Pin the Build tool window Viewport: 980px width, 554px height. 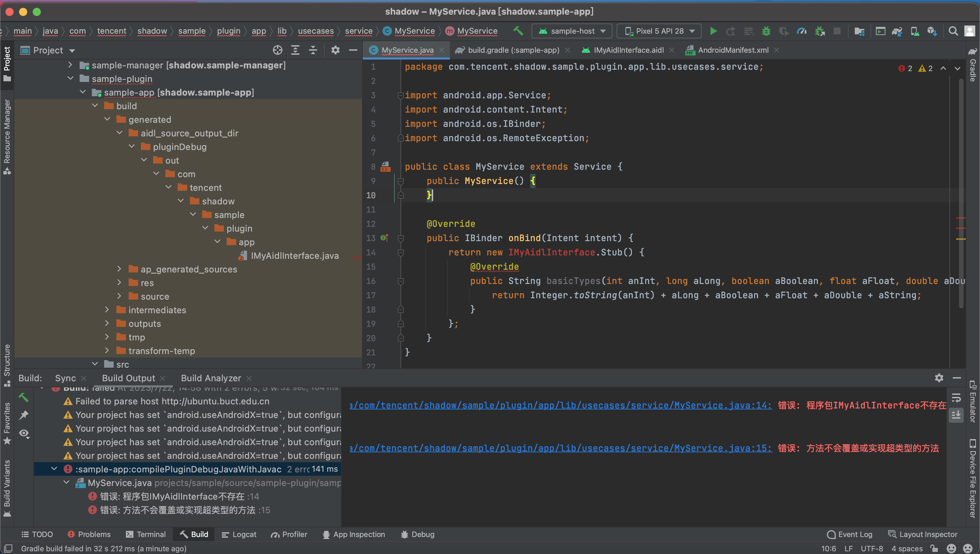point(24,415)
